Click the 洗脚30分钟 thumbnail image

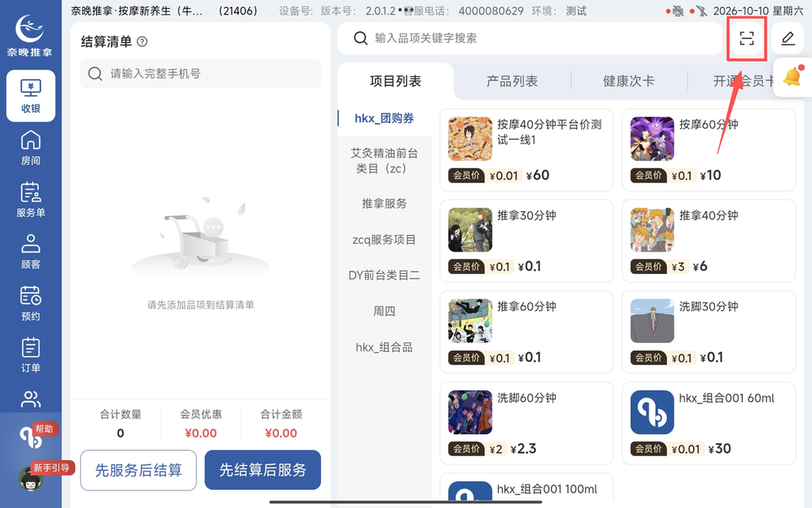(x=652, y=321)
